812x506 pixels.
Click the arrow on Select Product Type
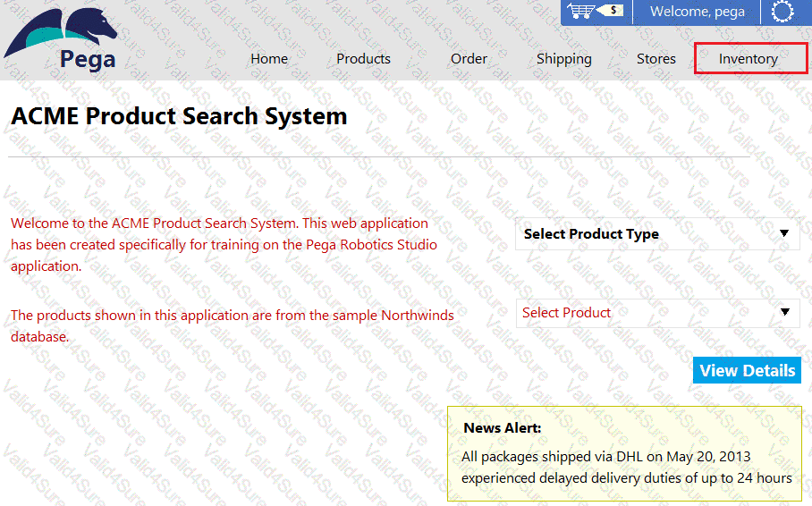[x=784, y=234]
